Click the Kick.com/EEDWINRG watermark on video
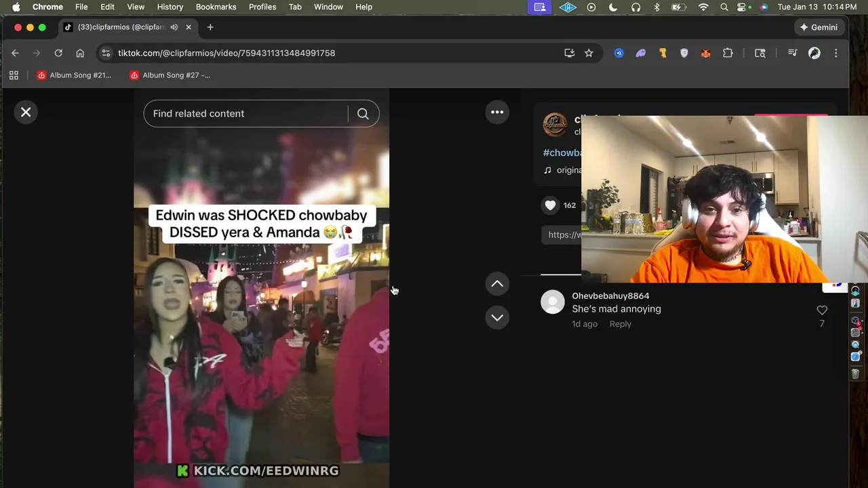 coord(258,470)
